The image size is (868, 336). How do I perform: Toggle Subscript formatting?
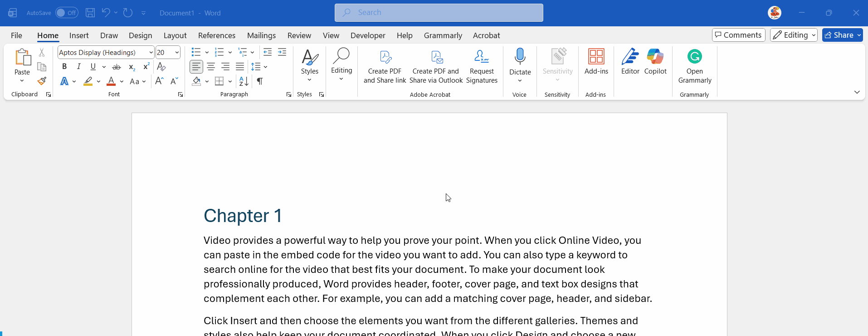click(x=132, y=67)
